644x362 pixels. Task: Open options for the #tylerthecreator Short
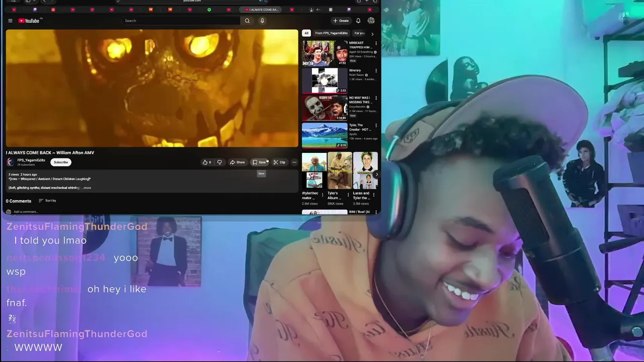click(323, 195)
